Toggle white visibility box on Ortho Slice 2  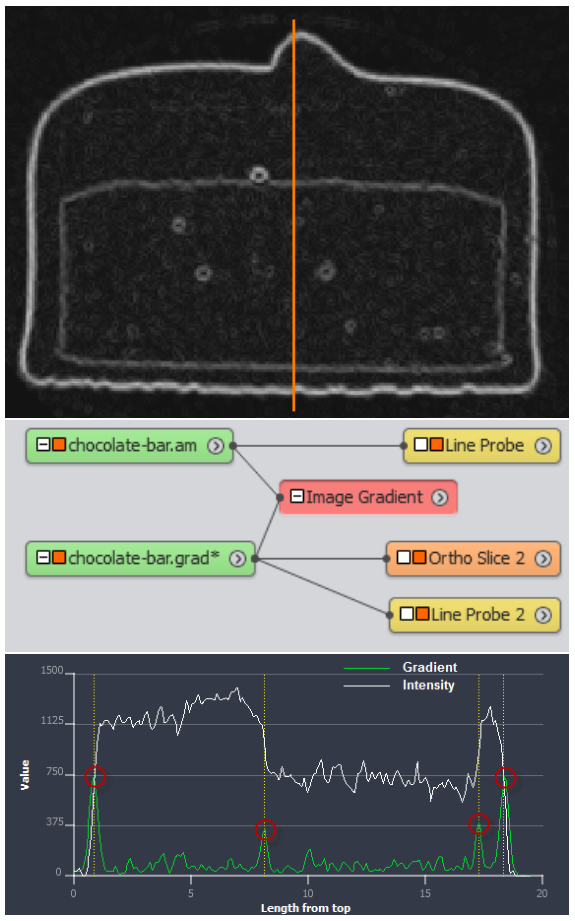(x=403, y=557)
